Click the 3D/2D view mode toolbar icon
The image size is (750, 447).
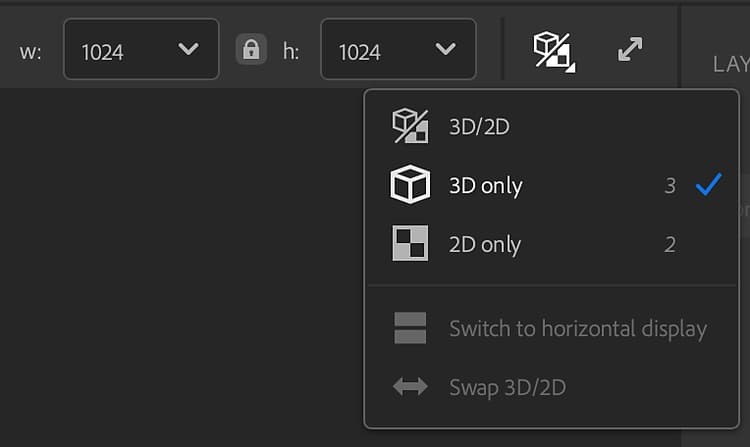(555, 50)
